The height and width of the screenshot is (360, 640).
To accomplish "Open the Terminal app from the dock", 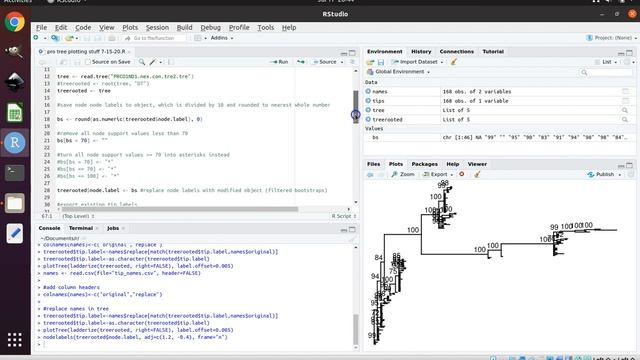I will [x=15, y=173].
